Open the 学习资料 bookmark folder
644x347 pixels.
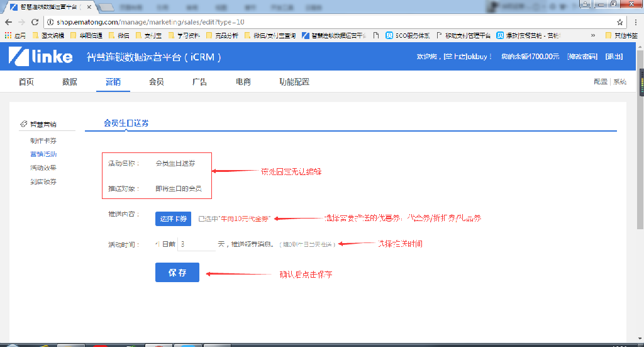click(x=184, y=36)
